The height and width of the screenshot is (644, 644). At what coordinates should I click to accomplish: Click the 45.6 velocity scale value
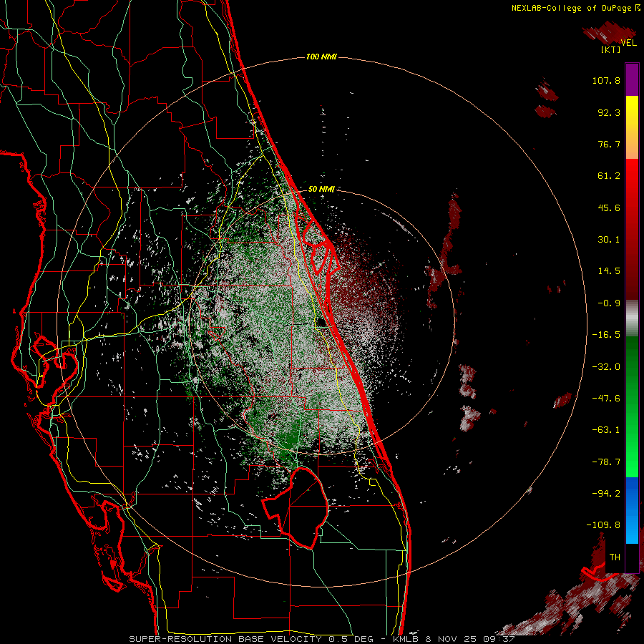tap(609, 208)
